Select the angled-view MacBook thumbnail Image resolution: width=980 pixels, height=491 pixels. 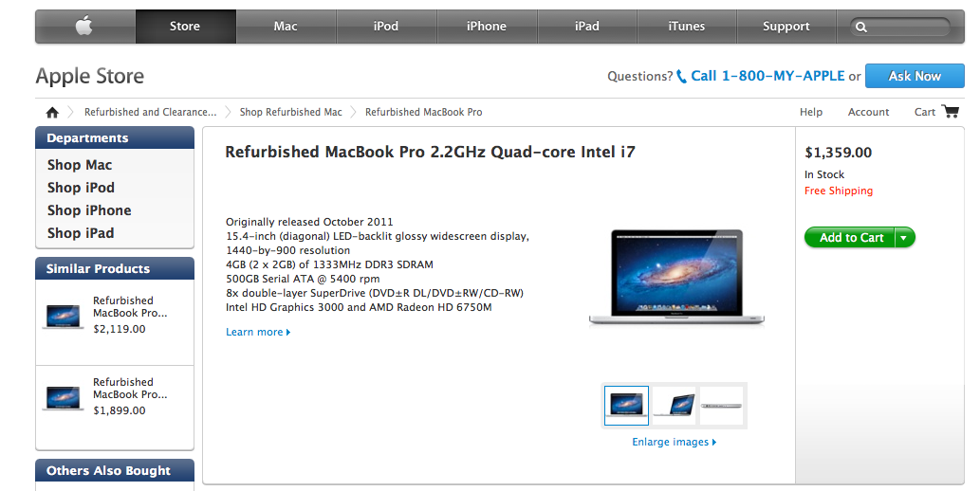[x=674, y=406]
